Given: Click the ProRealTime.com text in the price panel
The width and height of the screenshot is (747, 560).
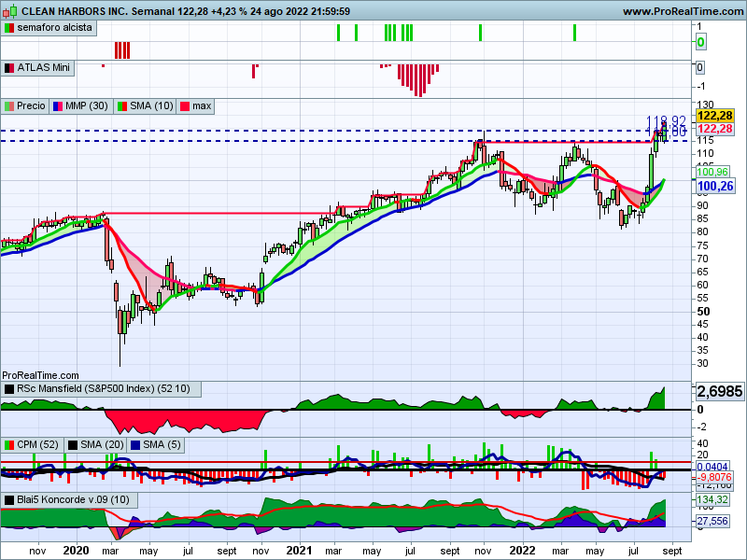Looking at the screenshot, I should 40,375.
